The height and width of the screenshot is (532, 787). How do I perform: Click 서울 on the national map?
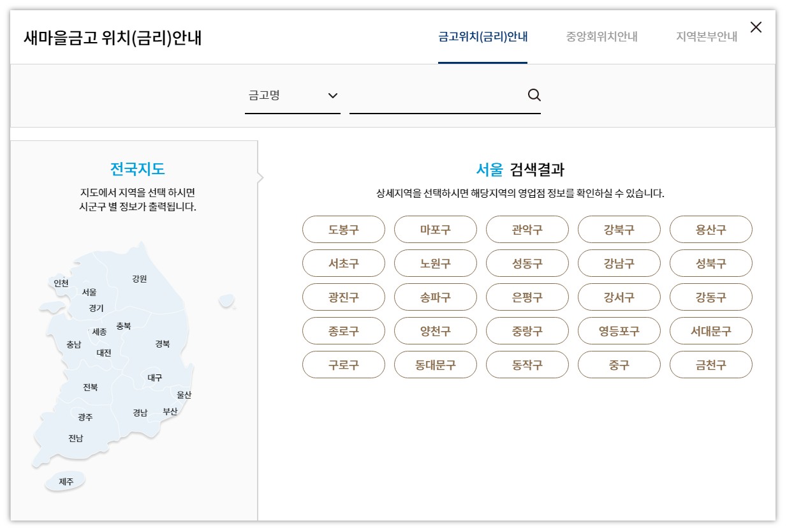point(89,292)
